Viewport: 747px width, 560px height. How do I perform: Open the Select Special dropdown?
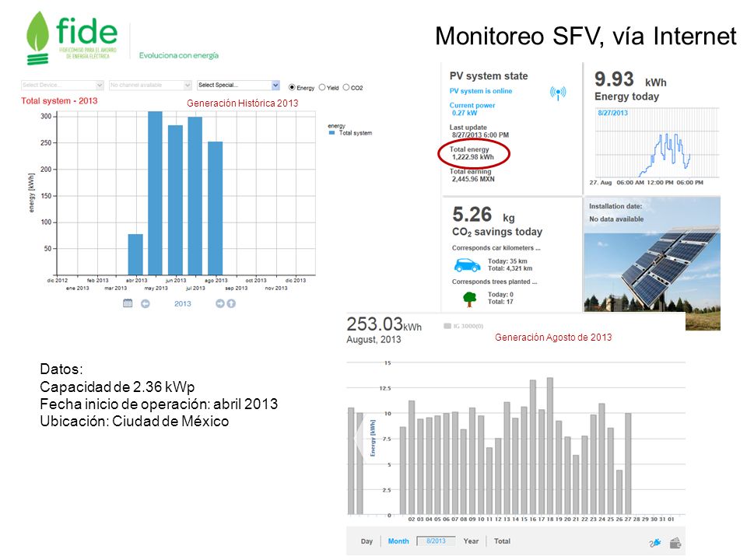pyautogui.click(x=238, y=85)
